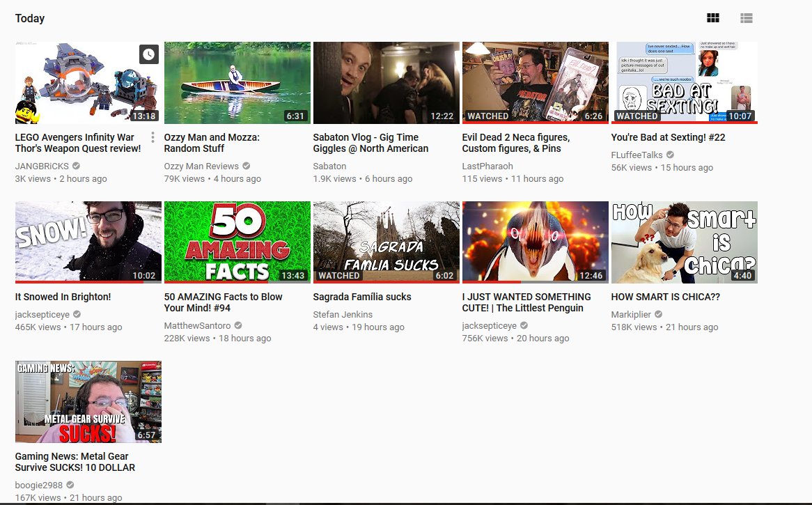Open title Sabaton Vlog - Gig Time Giggles
The width and height of the screenshot is (812, 505).
point(370,143)
